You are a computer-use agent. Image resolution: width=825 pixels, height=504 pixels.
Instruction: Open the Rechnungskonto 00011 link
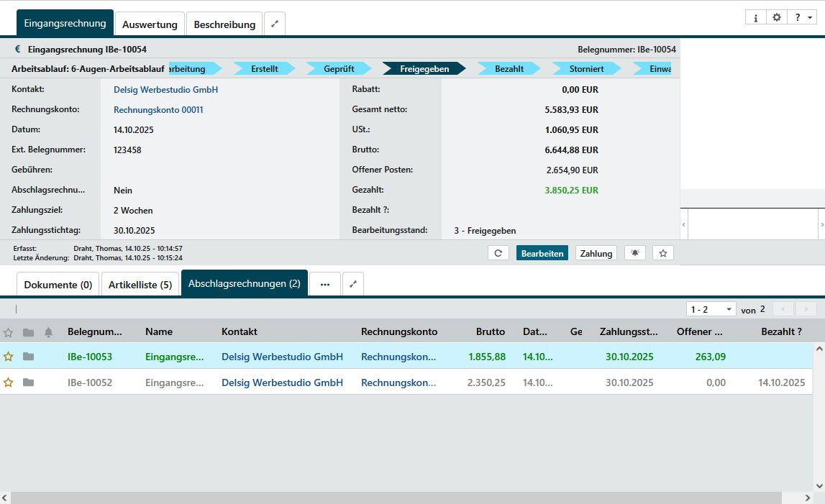click(158, 110)
